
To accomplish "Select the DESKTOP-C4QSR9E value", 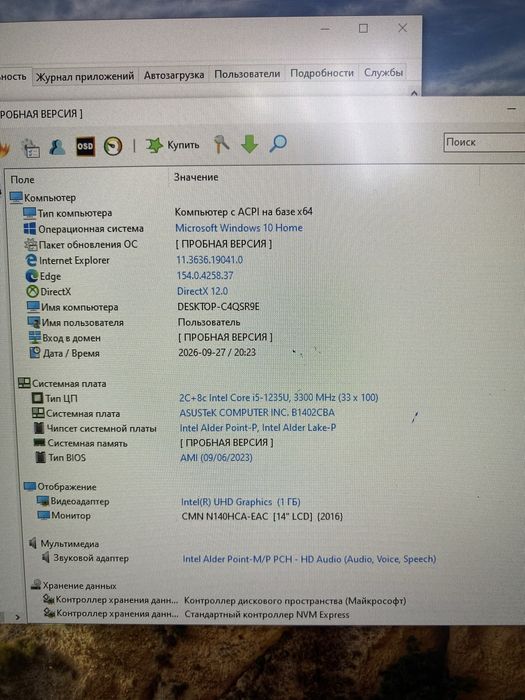I will 218,307.
